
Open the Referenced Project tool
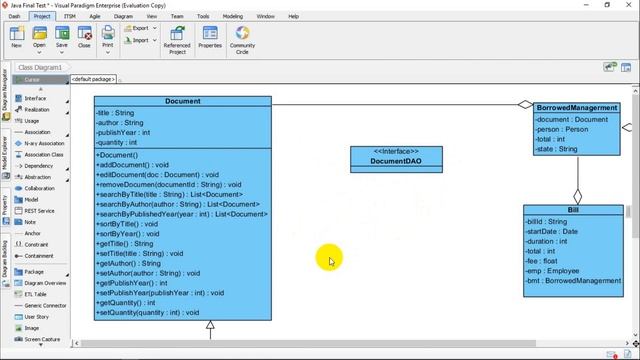(177, 40)
